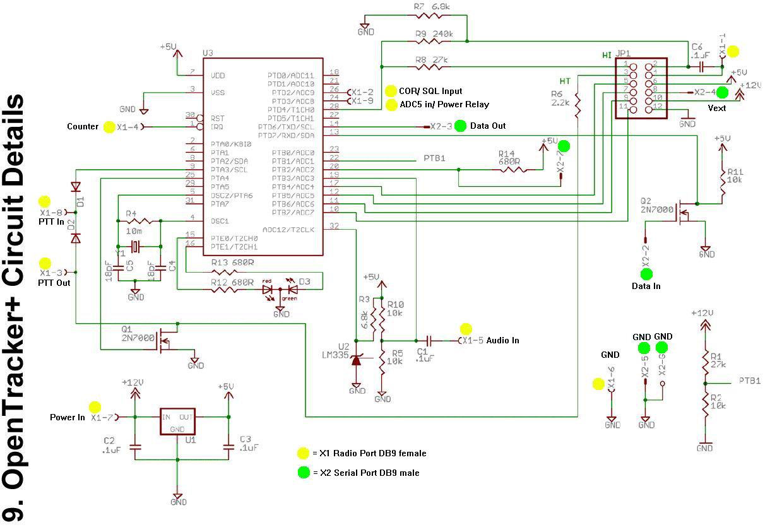
Task: Click the "VSS" pin label on U3
Action: [x=219, y=93]
